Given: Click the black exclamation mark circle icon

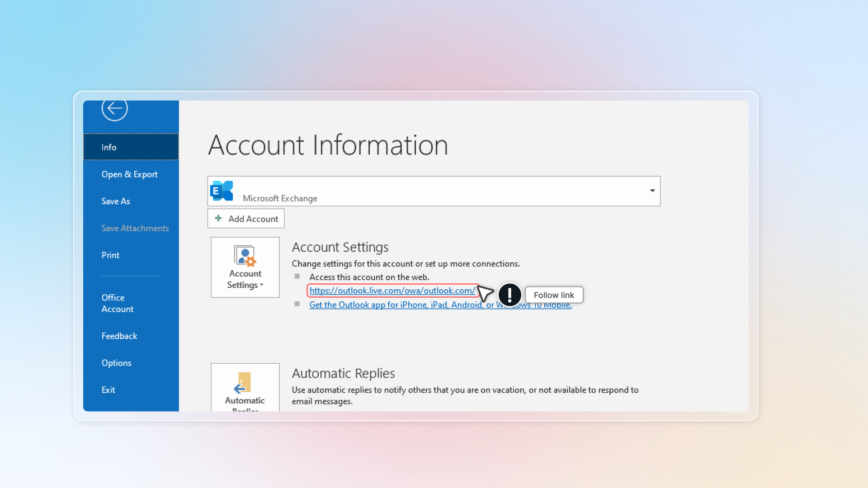Looking at the screenshot, I should [x=509, y=295].
